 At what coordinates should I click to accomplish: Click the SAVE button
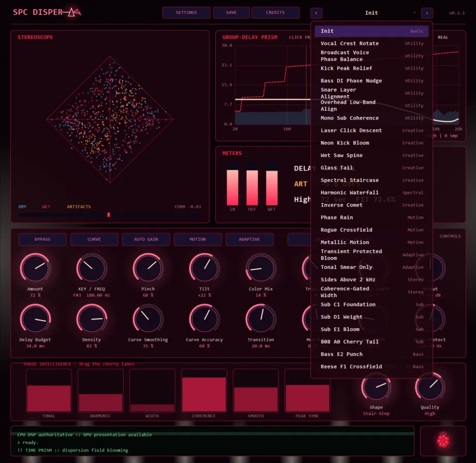[231, 12]
